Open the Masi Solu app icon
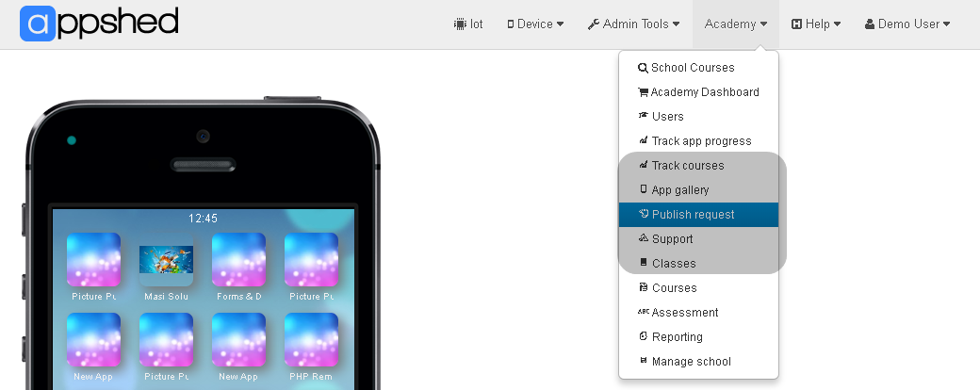The height and width of the screenshot is (390, 980). [166, 259]
